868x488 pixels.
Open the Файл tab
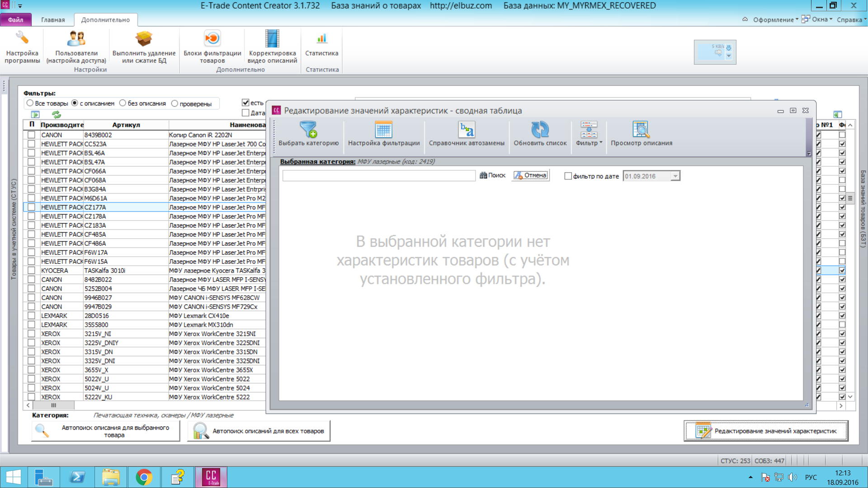point(15,19)
